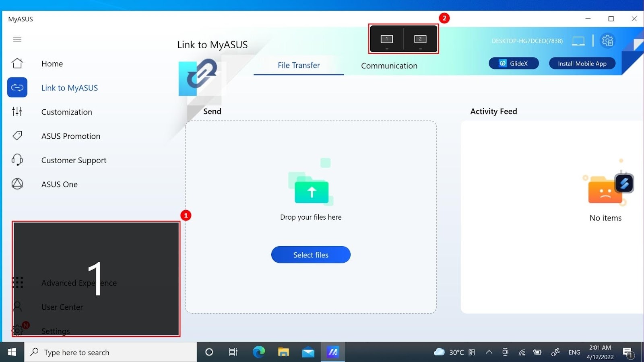Image resolution: width=644 pixels, height=362 pixels.
Task: Click the ASUS Promotion tag icon
Action: click(17, 136)
